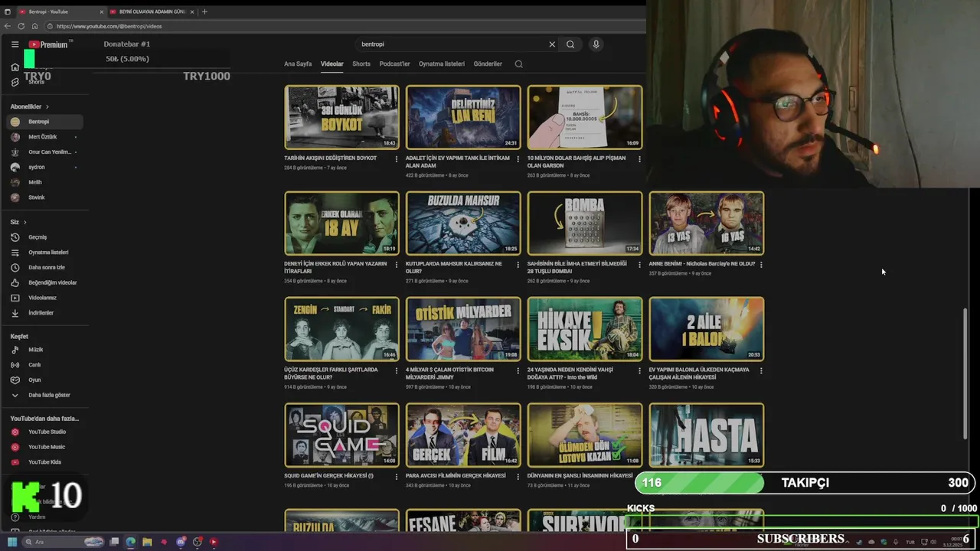The image size is (980, 551).
Task: Open the Windows Start menu
Action: (x=12, y=542)
